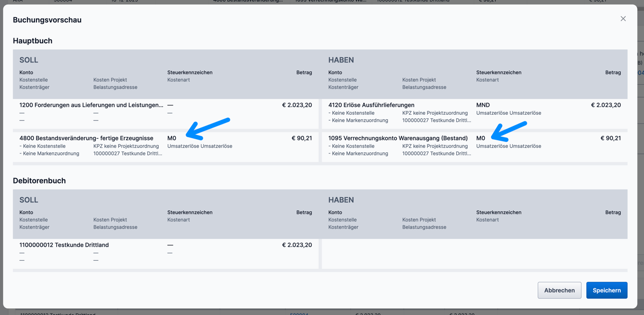This screenshot has height=315, width=644.
Task: Click the blue Speichern button
Action: tap(607, 290)
